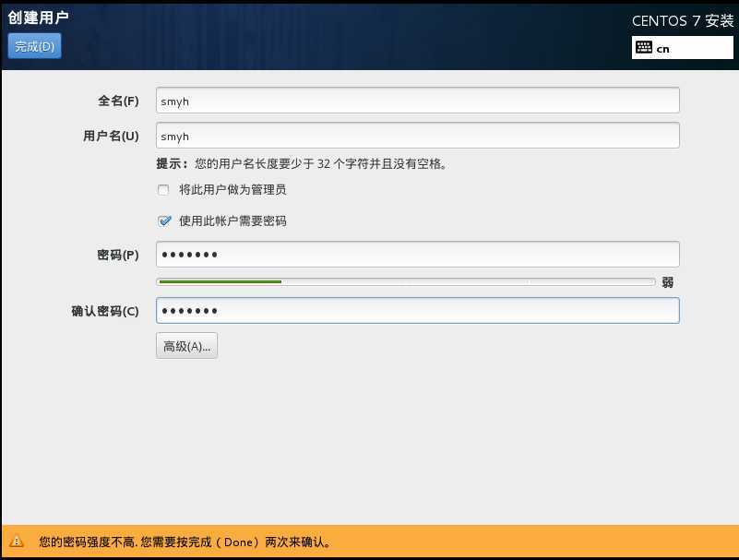Screen dimensions: 739x560
Task: Click the password strength bar
Action: [x=406, y=282]
